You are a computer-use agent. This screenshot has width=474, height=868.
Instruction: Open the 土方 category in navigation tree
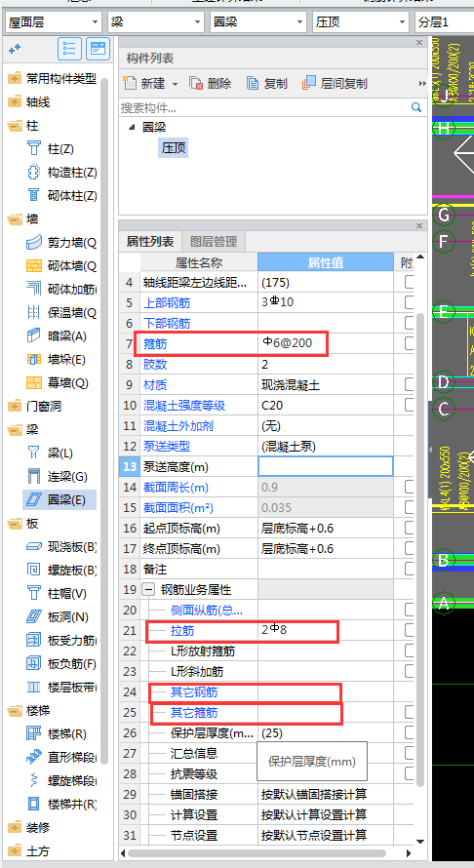pos(38,850)
